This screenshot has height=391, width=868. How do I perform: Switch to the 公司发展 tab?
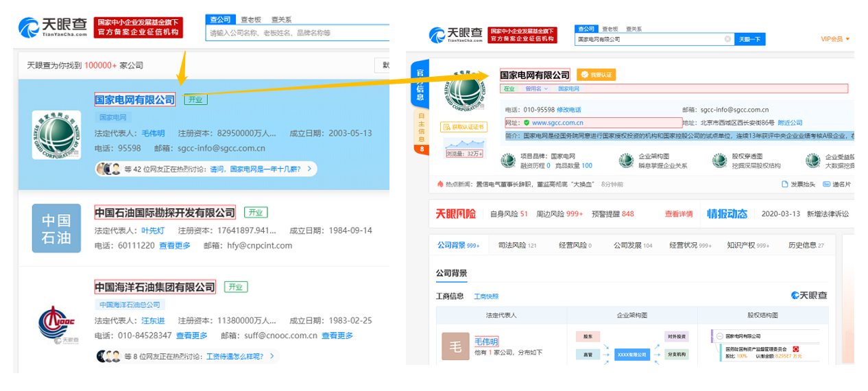click(633, 245)
